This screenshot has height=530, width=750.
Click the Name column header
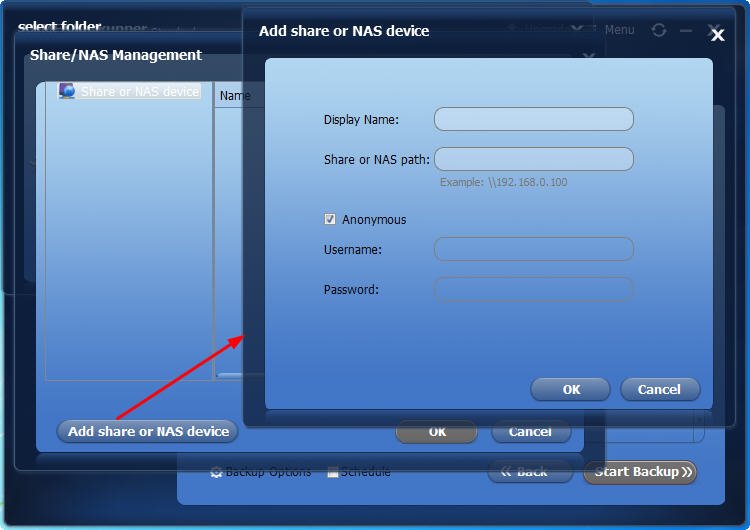point(235,96)
